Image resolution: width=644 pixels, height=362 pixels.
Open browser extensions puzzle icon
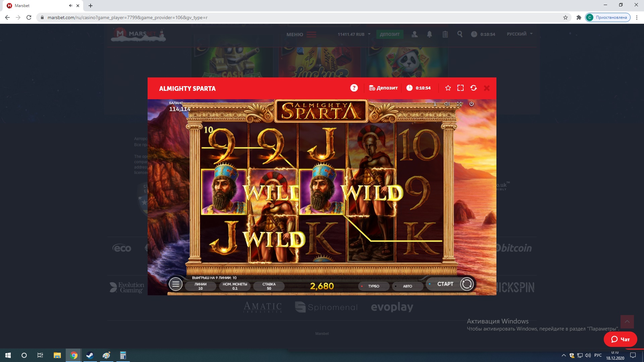tap(579, 17)
